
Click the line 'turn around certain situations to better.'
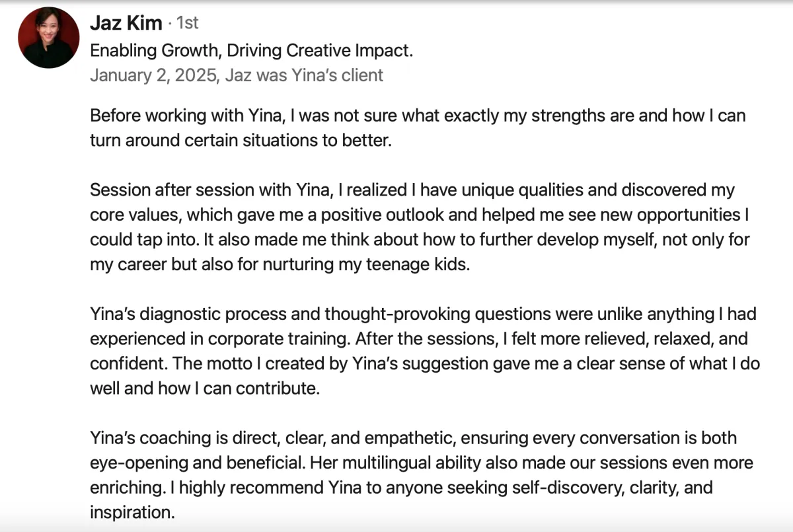click(241, 141)
